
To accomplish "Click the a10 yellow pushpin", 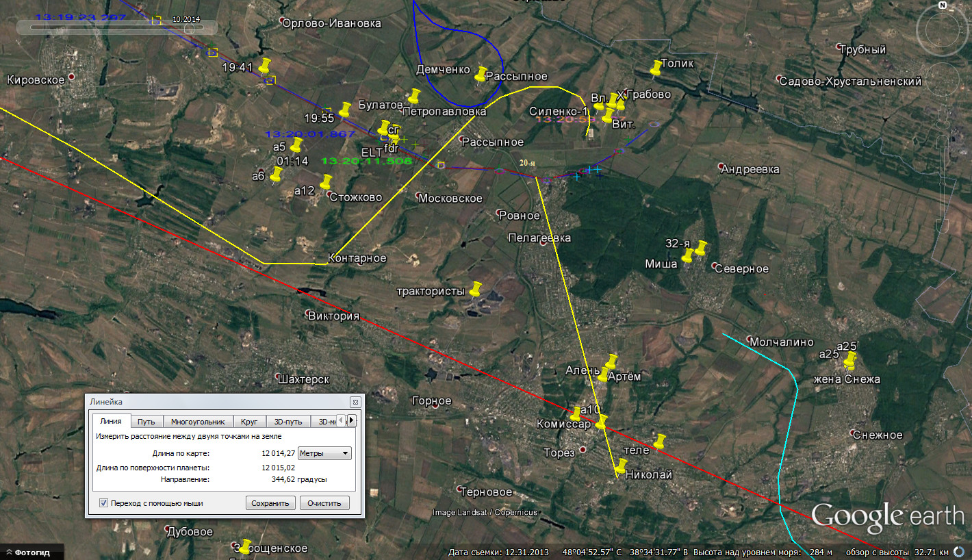I will coord(575,413).
